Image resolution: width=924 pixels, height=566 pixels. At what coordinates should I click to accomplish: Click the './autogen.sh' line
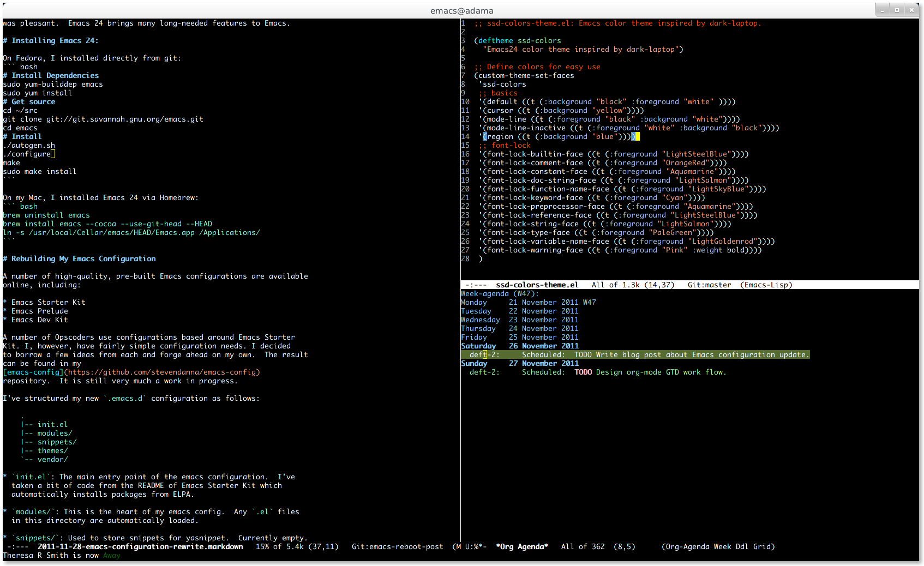(29, 145)
